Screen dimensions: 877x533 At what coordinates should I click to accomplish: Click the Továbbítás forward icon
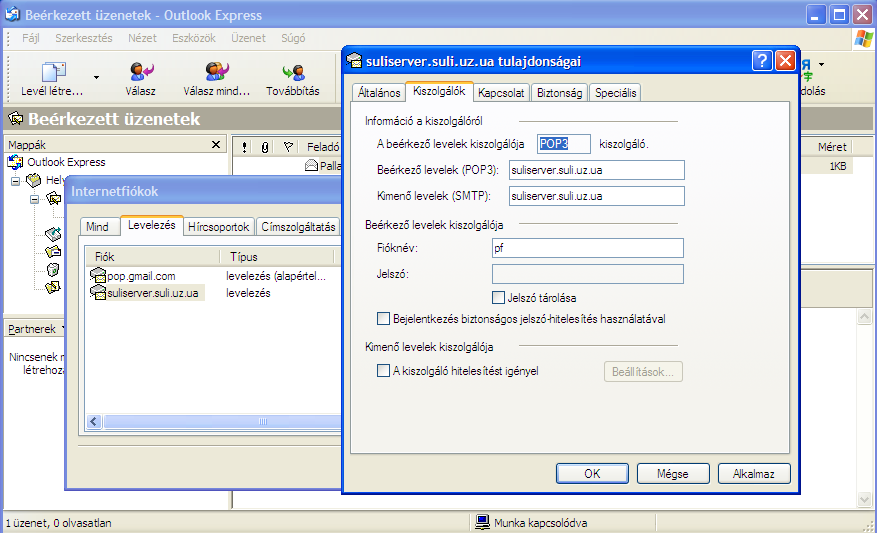click(292, 72)
